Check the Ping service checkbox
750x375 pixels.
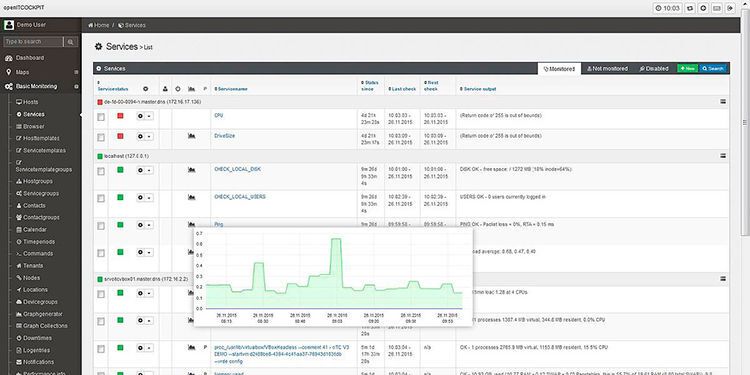tap(101, 225)
